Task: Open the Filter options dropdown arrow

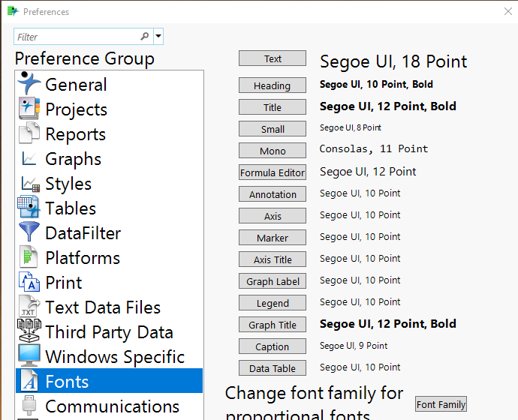Action: click(x=158, y=36)
